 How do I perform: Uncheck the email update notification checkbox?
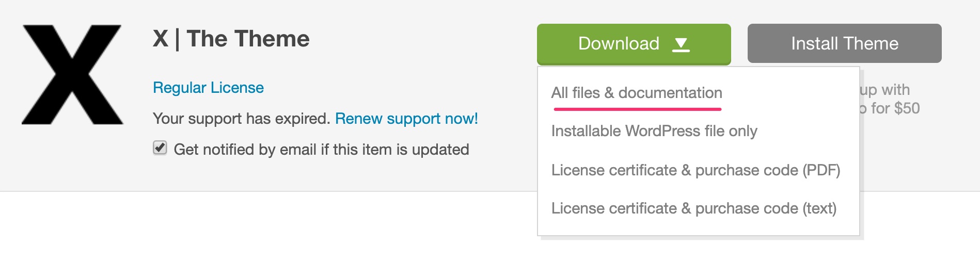point(160,148)
